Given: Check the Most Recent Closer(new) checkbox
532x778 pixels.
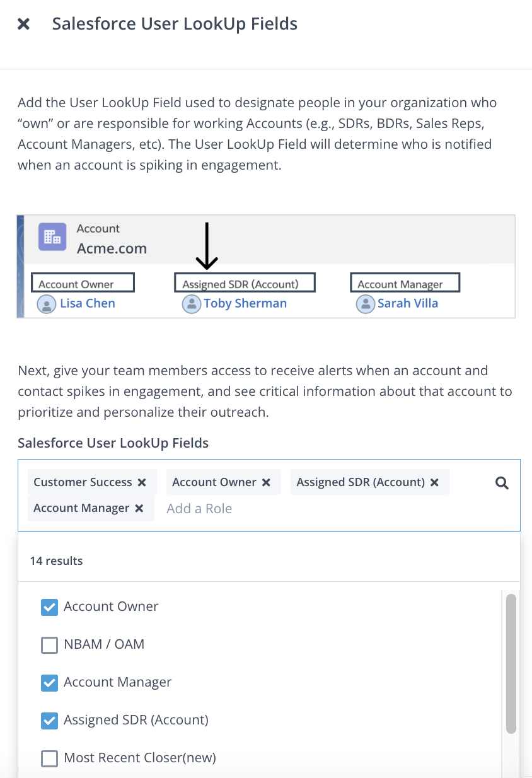Looking at the screenshot, I should coord(49,758).
